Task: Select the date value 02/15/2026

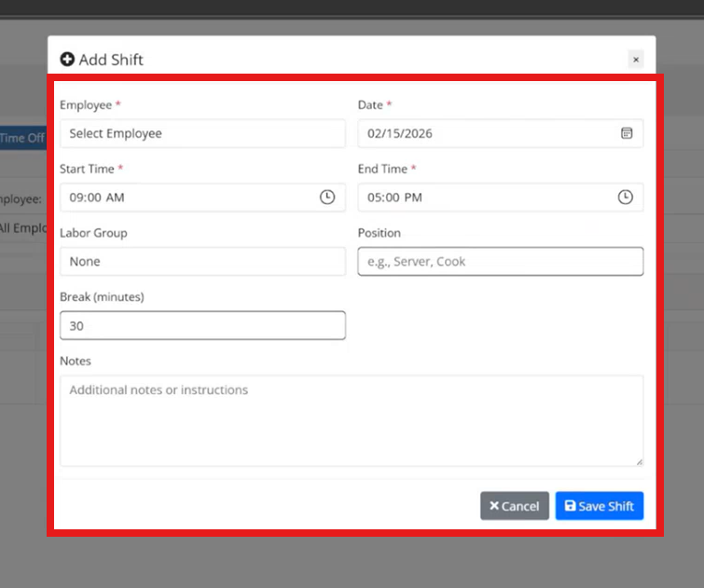Action: 400,133
